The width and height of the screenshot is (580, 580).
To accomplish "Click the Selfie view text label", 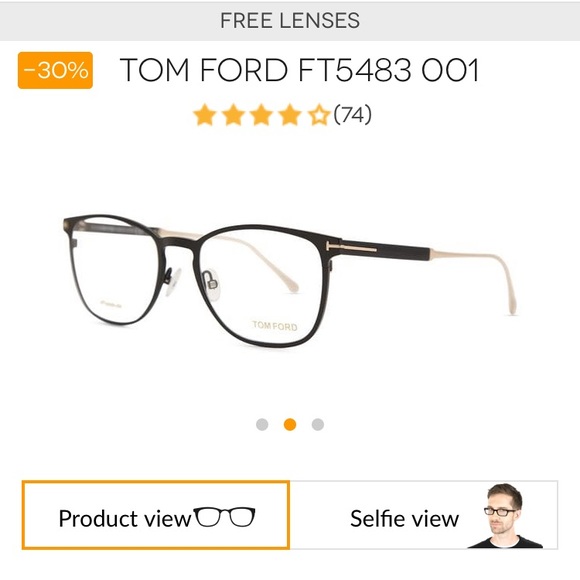I will tap(405, 519).
